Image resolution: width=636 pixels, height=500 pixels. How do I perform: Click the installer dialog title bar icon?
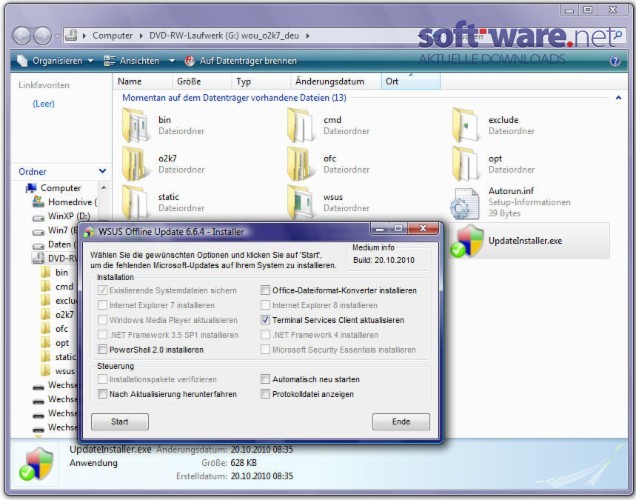pyautogui.click(x=89, y=232)
